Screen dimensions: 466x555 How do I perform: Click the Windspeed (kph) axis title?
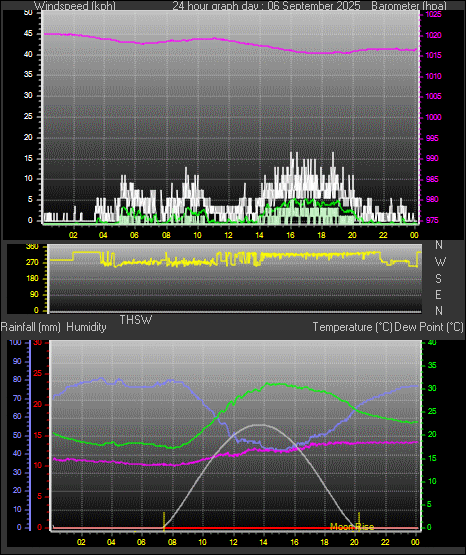tap(75, 6)
